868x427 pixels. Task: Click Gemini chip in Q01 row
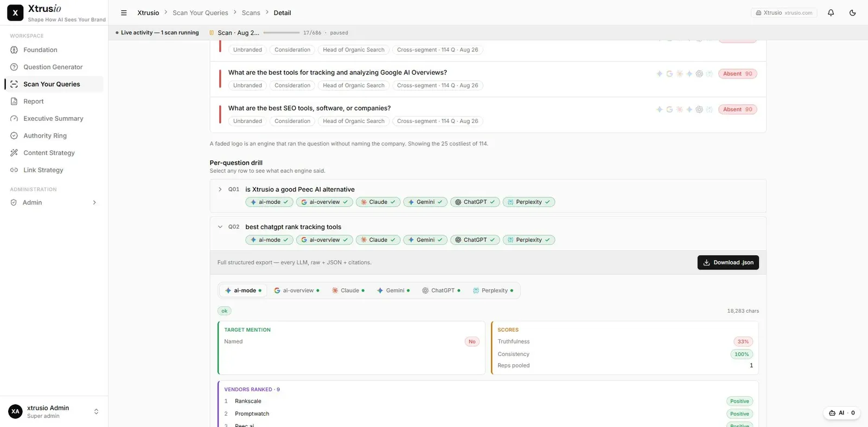(x=425, y=202)
